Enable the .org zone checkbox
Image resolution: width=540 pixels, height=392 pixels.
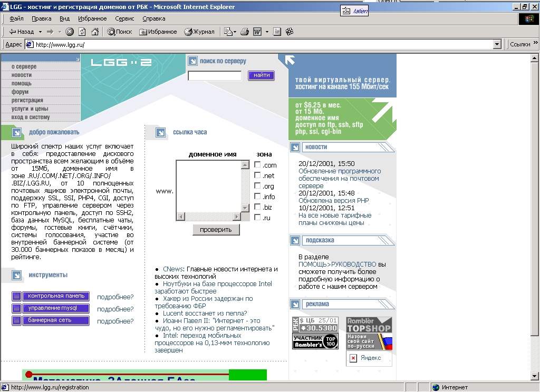[257, 186]
